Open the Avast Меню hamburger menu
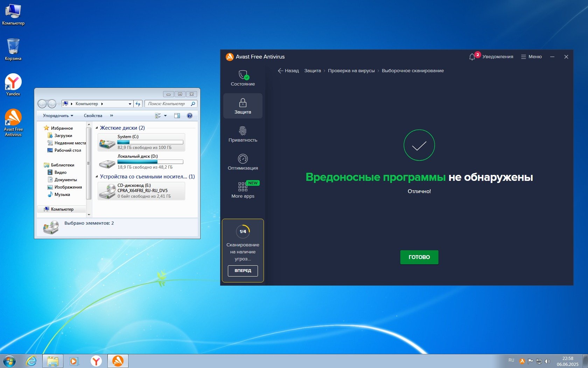Viewport: 588px width, 368px height. click(531, 56)
